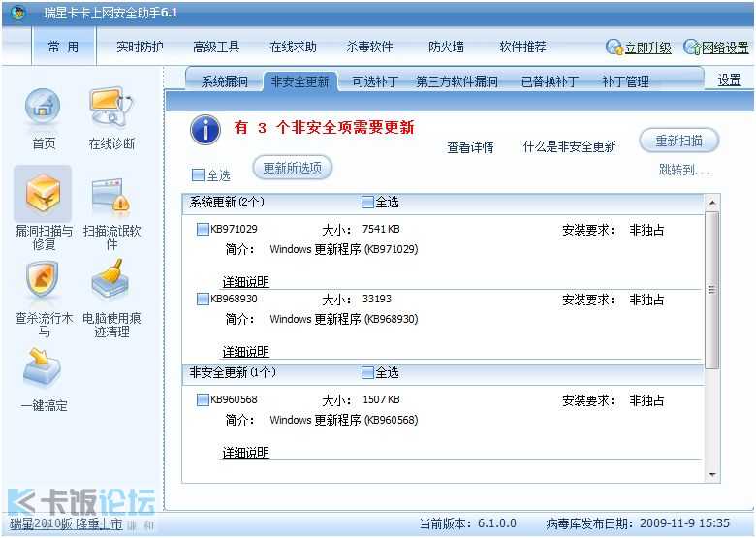This screenshot has height=538, width=756.
Task: Select the 漏洞扫描与修复 icon
Action: (x=43, y=194)
